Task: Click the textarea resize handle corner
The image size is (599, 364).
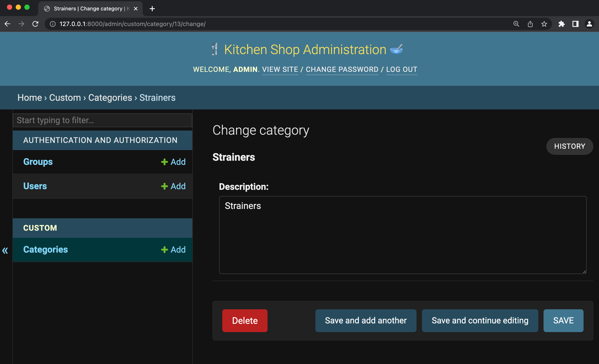Action: (x=584, y=272)
